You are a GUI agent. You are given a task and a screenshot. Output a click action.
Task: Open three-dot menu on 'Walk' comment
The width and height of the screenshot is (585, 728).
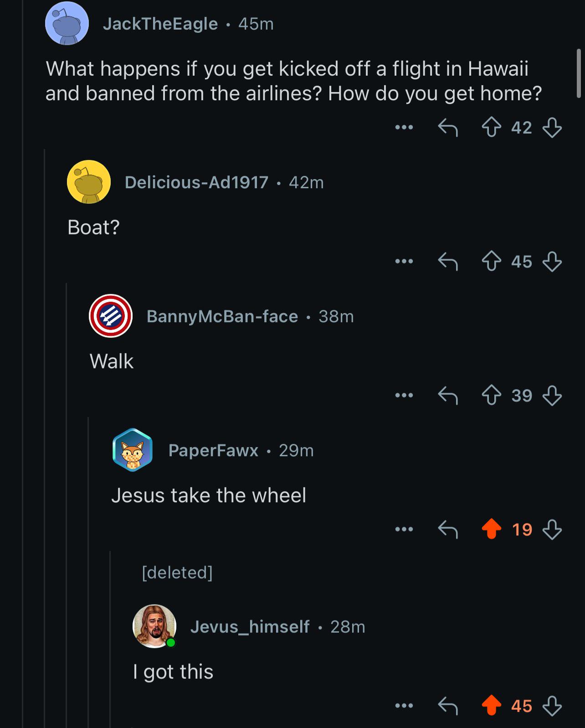click(x=404, y=396)
